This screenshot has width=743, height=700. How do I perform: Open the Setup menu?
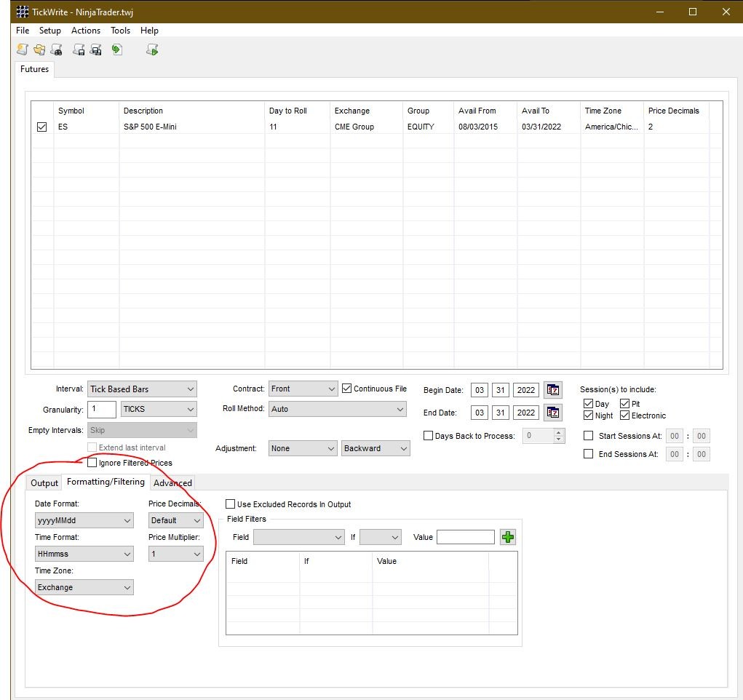(49, 31)
